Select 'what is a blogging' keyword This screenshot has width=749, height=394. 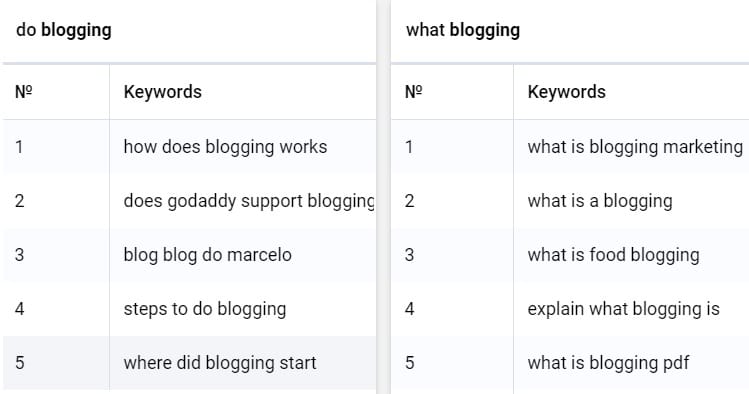600,201
